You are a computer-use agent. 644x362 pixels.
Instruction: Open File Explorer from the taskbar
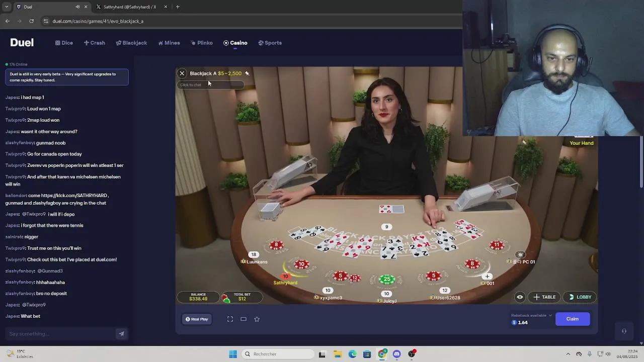[338, 354]
